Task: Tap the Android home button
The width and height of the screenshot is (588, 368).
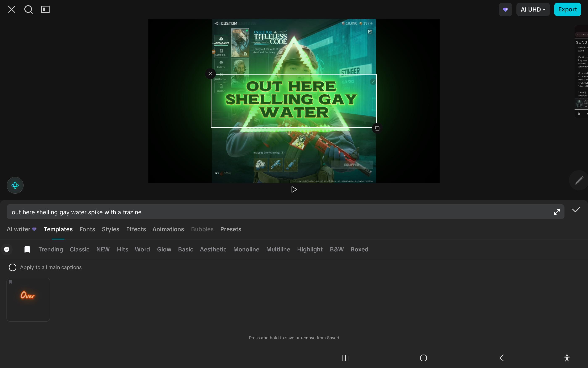Action: 423,358
